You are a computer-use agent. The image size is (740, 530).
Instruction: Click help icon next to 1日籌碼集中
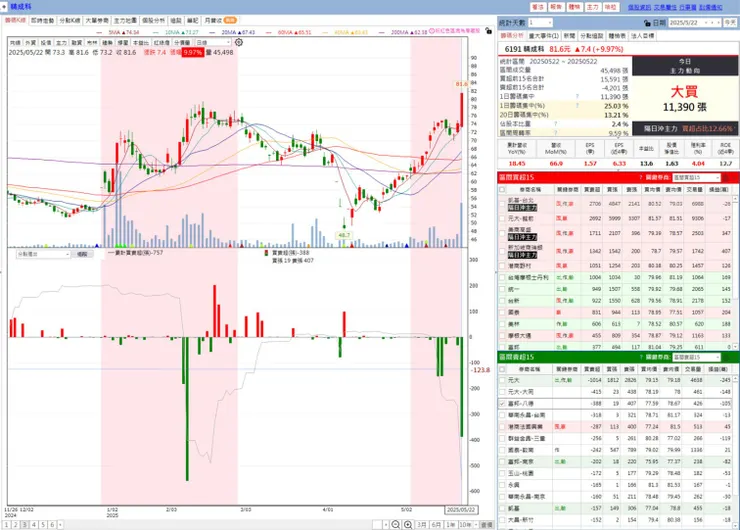(577, 96)
